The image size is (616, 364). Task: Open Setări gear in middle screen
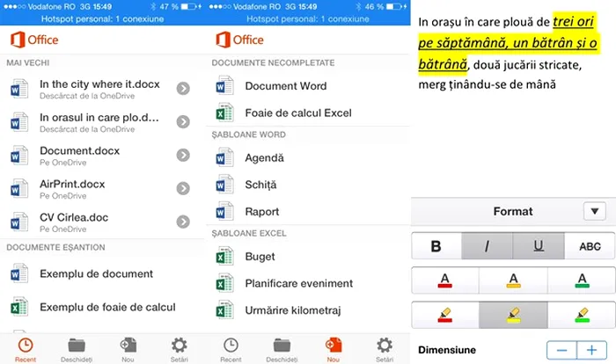point(385,349)
